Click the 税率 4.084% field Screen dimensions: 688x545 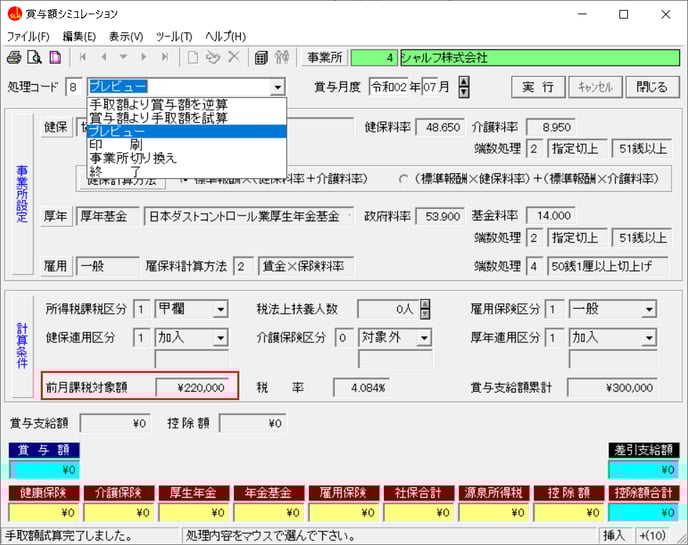pyautogui.click(x=361, y=387)
